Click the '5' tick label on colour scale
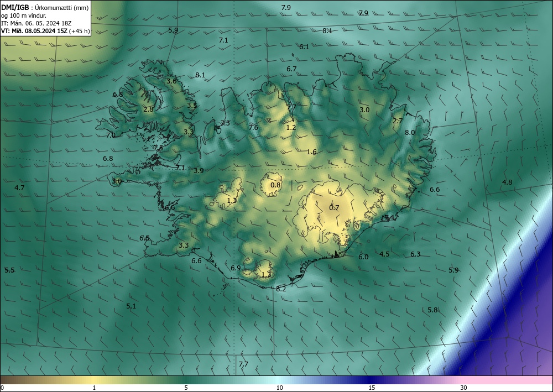 (x=186, y=388)
